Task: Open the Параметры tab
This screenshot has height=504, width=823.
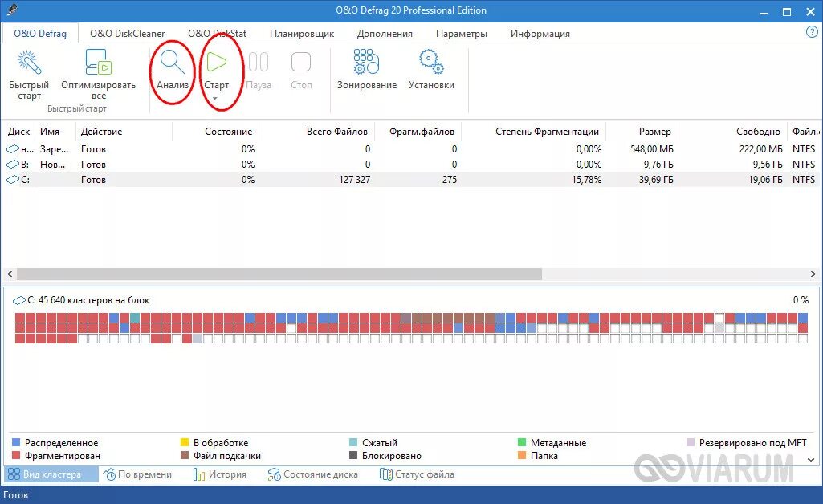Action: pos(462,34)
